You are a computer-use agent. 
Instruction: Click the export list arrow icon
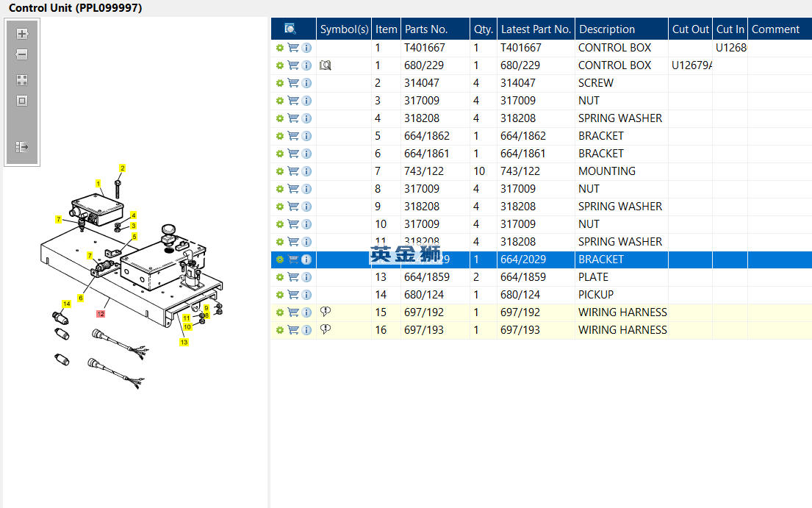pos(22,147)
